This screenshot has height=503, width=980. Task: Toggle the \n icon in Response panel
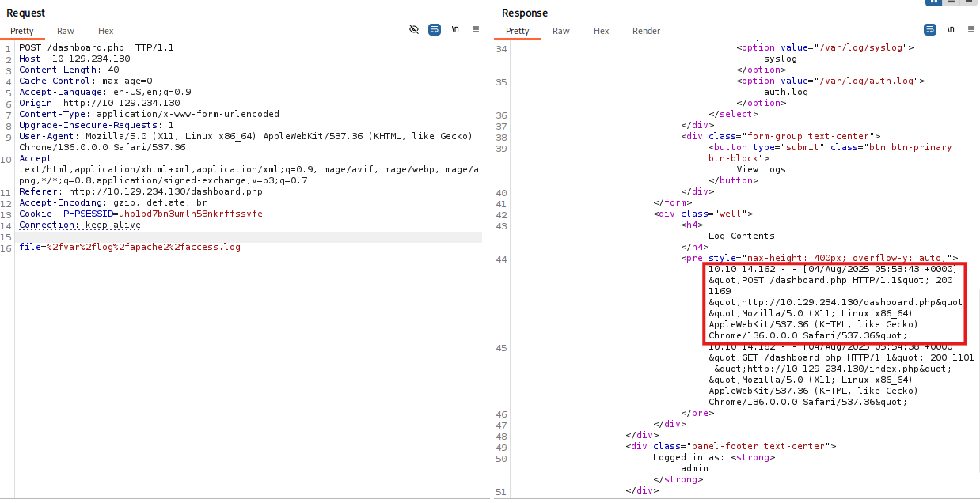(x=951, y=29)
